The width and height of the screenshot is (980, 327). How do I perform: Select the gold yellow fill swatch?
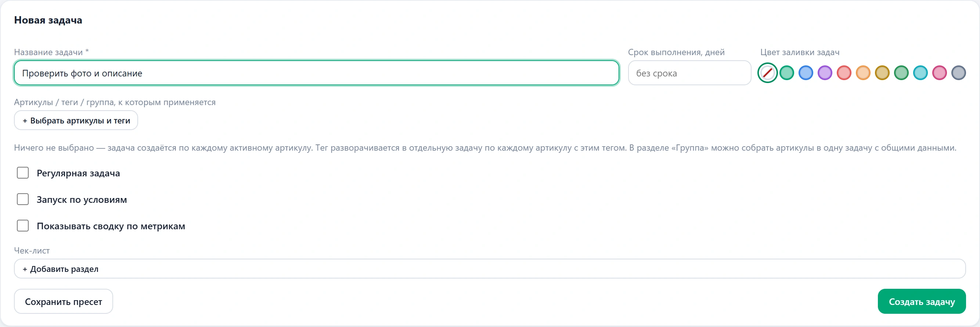click(x=882, y=73)
